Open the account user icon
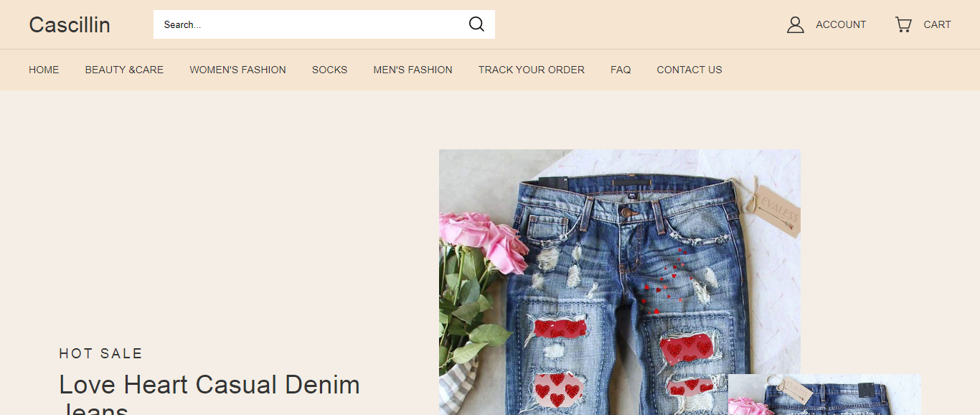 tap(795, 24)
